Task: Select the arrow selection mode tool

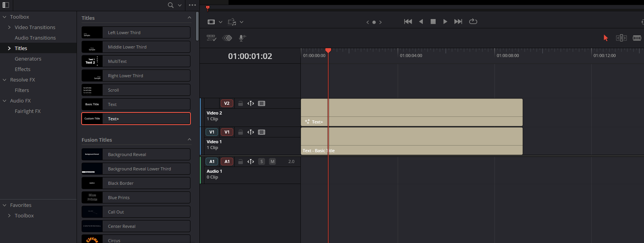Action: click(606, 38)
